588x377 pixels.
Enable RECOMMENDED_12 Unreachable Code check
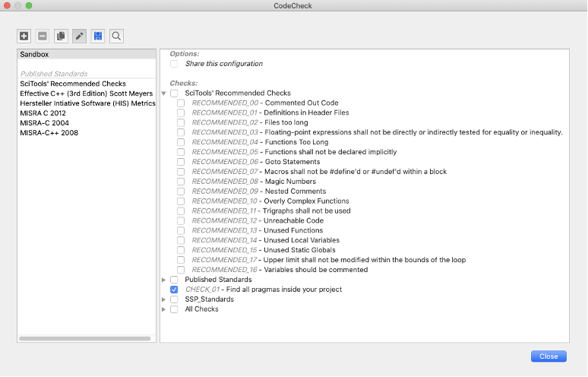pos(181,220)
